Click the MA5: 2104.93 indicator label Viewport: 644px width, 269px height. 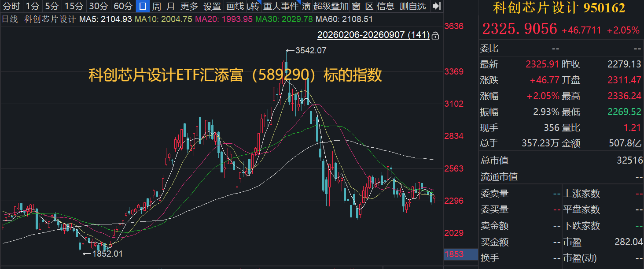tap(106, 19)
